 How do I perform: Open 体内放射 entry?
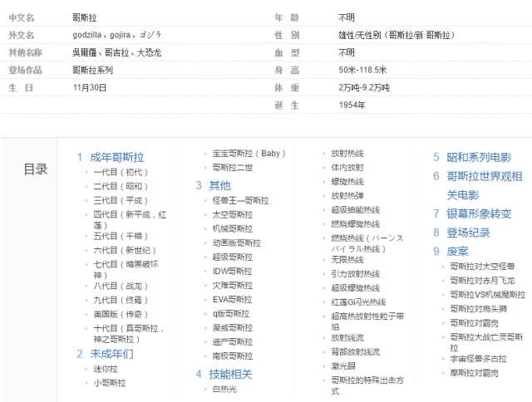(x=347, y=168)
